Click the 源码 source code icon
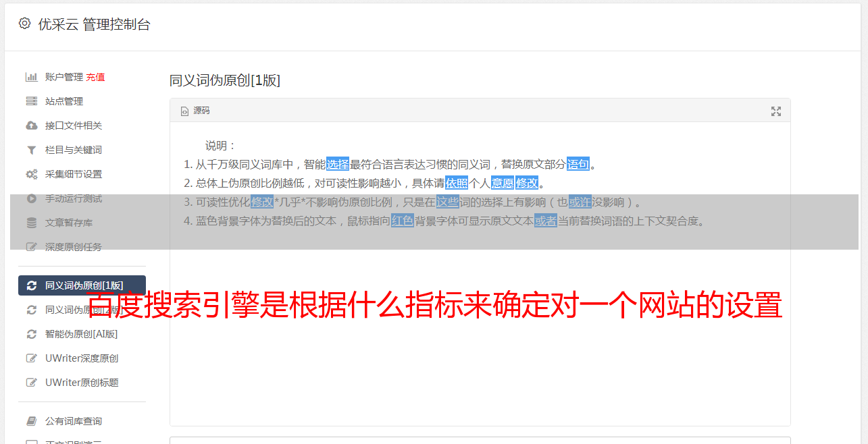Viewport: 868px width, 444px height. pyautogui.click(x=184, y=111)
